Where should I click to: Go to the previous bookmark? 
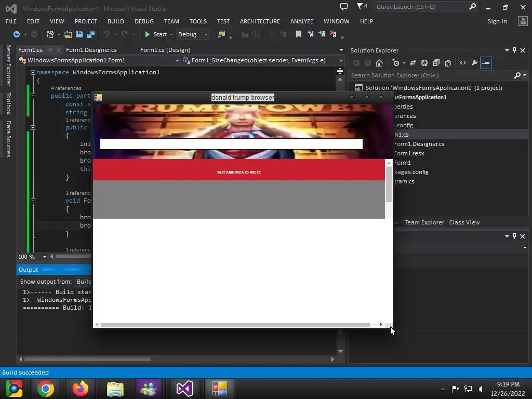pyautogui.click(x=310, y=34)
